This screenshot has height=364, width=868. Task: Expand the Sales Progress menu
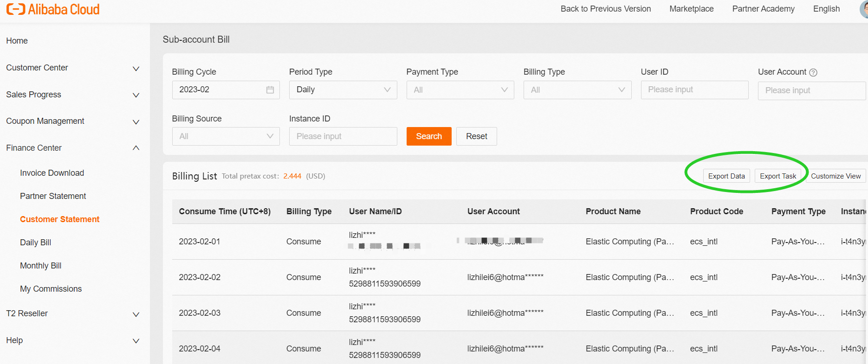(x=136, y=95)
